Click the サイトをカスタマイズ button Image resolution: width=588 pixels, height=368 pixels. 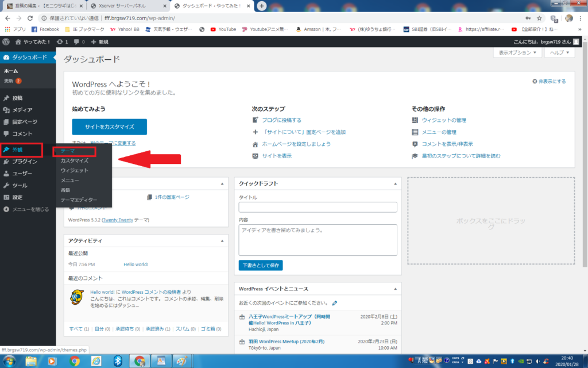click(x=109, y=127)
